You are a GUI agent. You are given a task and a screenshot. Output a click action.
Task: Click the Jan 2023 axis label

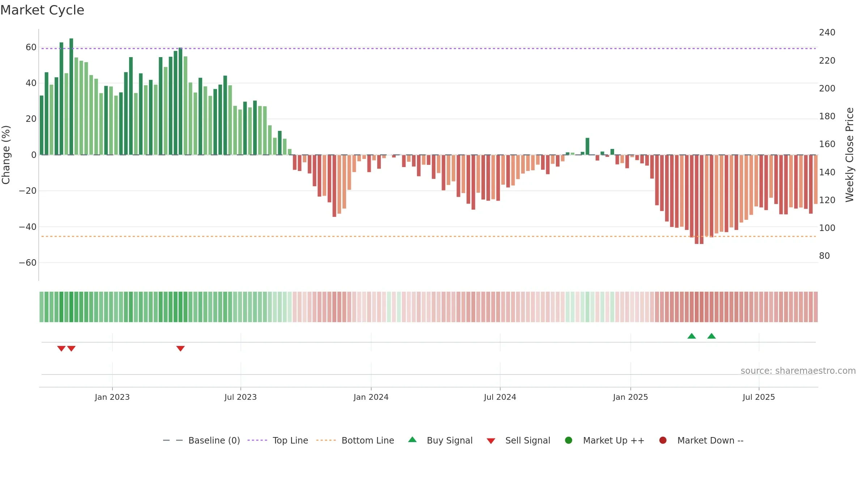coord(112,397)
